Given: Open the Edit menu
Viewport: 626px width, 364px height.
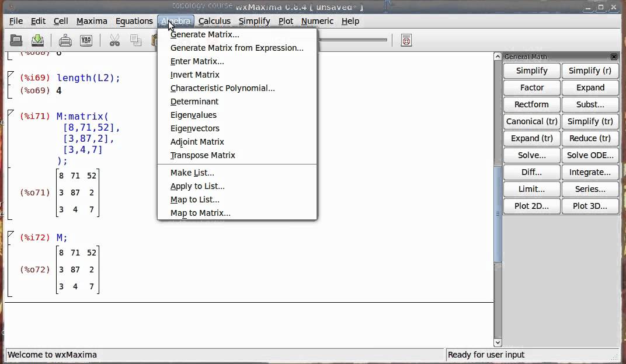Looking at the screenshot, I should tap(38, 21).
